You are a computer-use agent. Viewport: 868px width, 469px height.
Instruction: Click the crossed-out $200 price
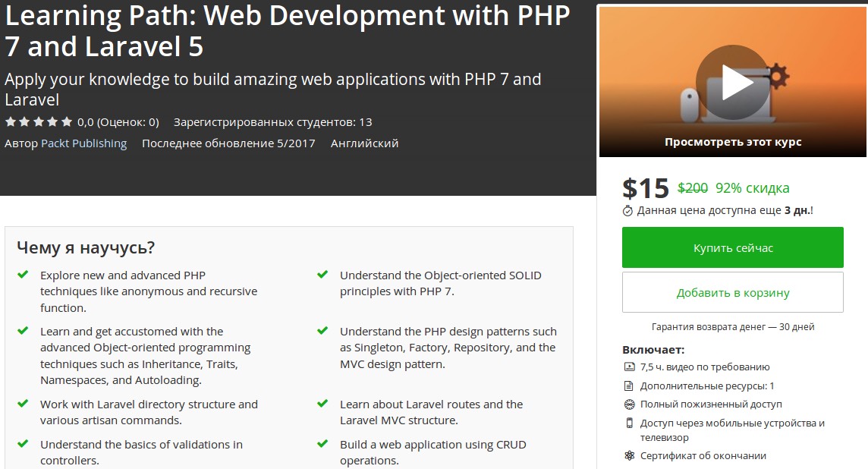pos(692,188)
